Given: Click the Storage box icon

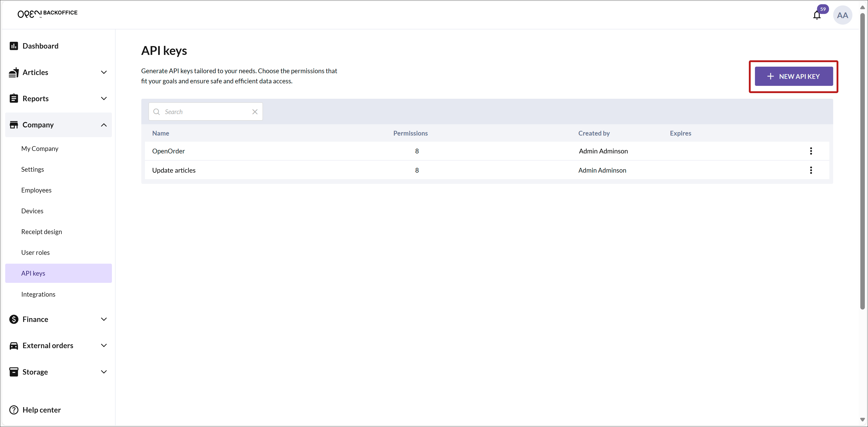Looking at the screenshot, I should click(14, 372).
